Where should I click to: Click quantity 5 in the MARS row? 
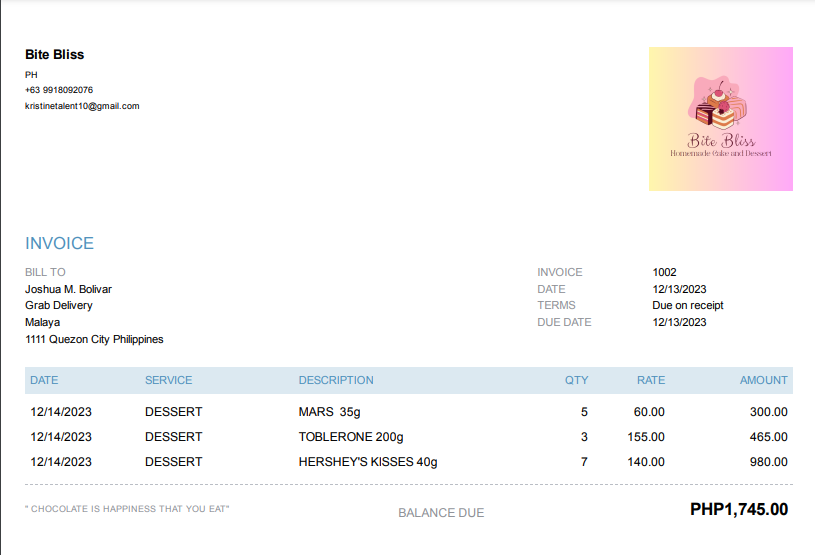[x=584, y=412]
